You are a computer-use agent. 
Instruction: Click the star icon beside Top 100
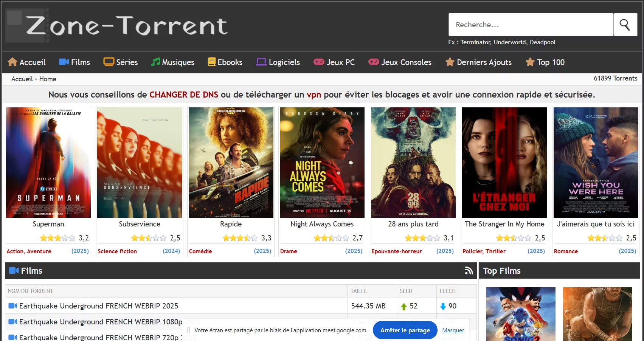(x=530, y=62)
